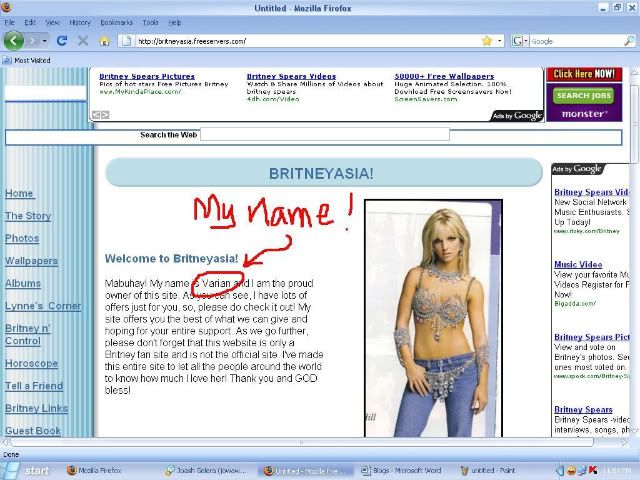640x480 pixels.
Task: Open the Bigadda.com ad URL
Action: (x=575, y=304)
